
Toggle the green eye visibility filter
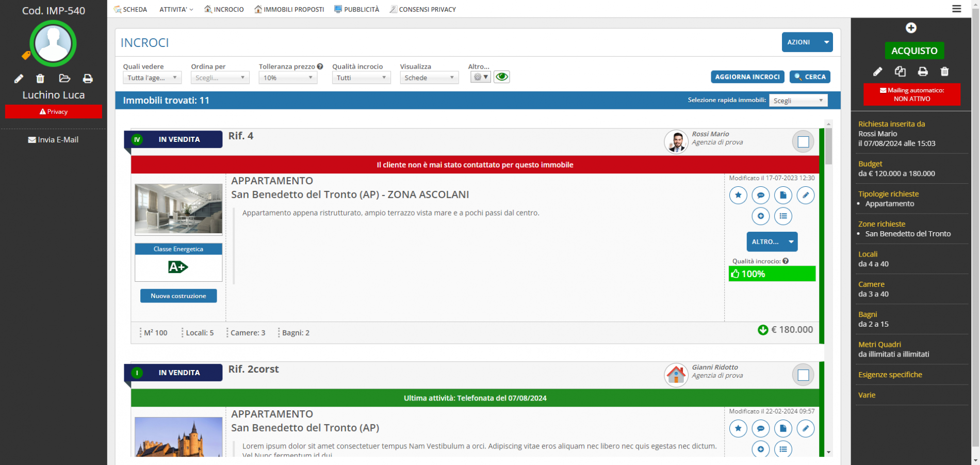[502, 76]
